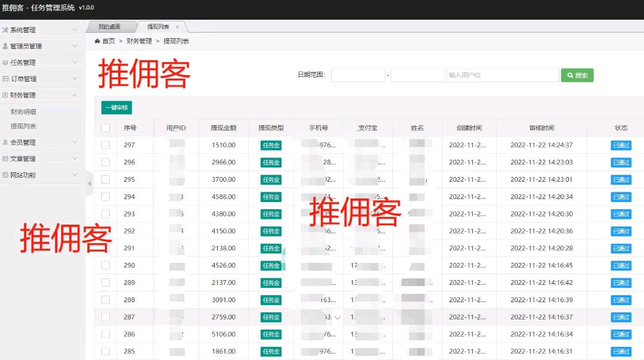Expand the 会员管理 menu chevron
Screen dimensions: 644x360
click(75, 142)
